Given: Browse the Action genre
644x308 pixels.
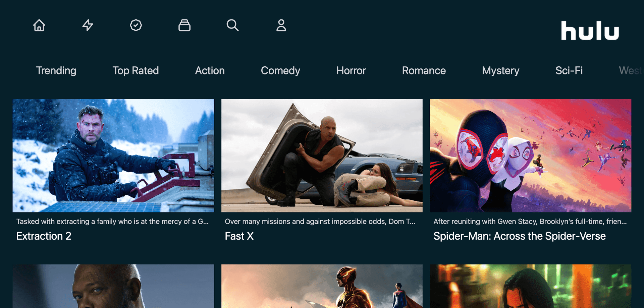Looking at the screenshot, I should [x=210, y=71].
